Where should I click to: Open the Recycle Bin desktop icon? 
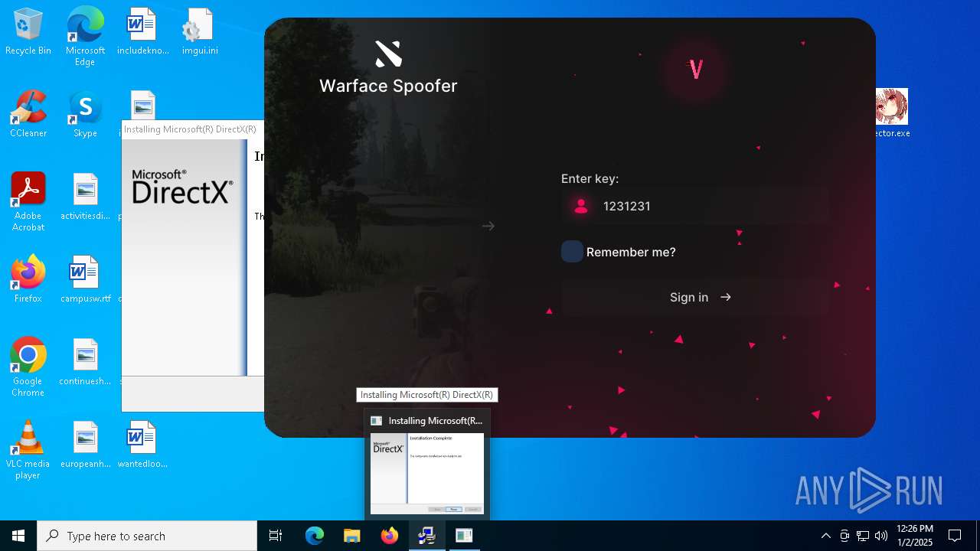[x=28, y=32]
